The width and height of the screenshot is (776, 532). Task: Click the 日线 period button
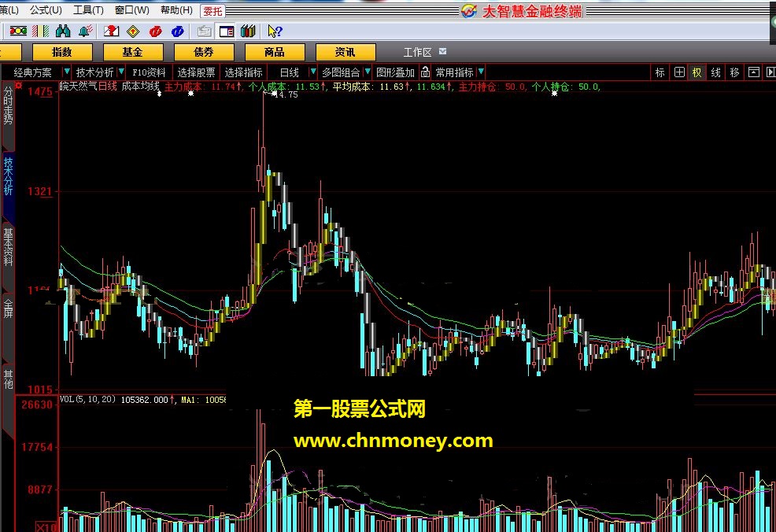[290, 72]
